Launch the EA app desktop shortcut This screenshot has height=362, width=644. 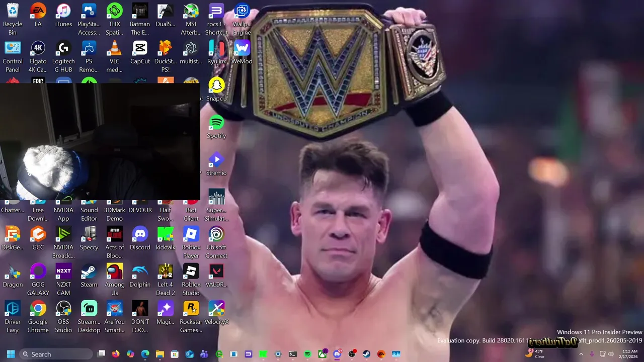38,15
